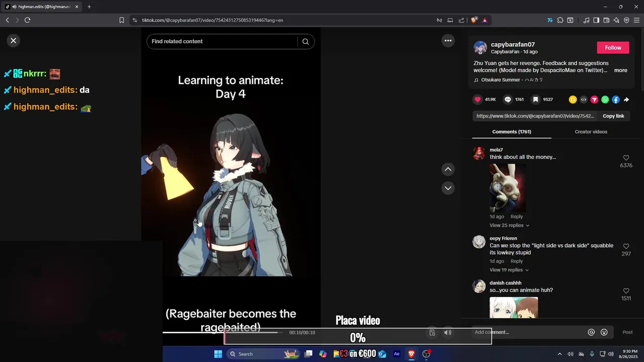
Task: Open the three-dot video options menu
Action: [448, 41]
